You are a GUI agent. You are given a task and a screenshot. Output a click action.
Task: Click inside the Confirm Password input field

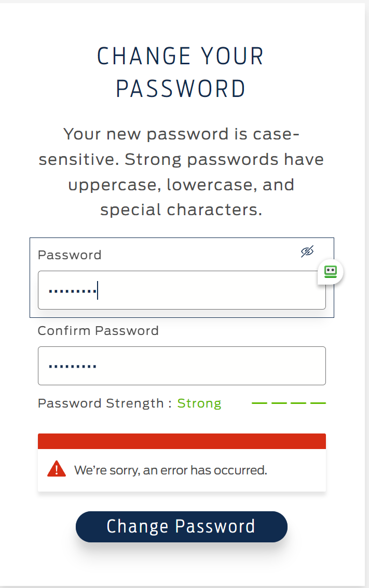[x=182, y=366]
